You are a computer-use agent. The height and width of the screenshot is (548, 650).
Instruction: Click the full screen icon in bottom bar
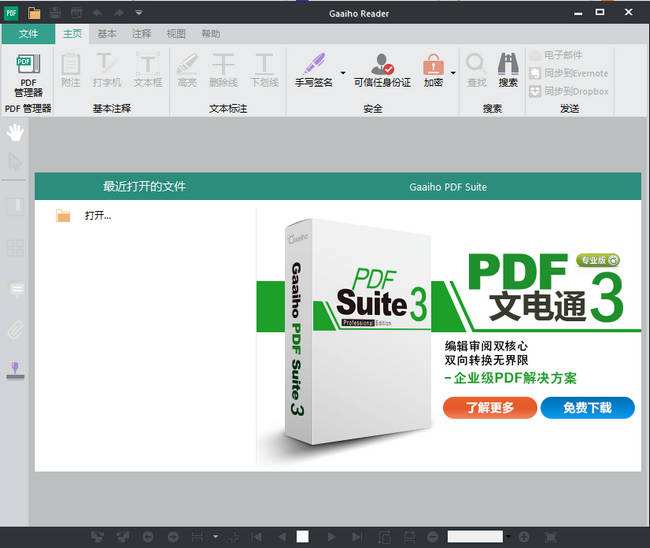pos(551,537)
